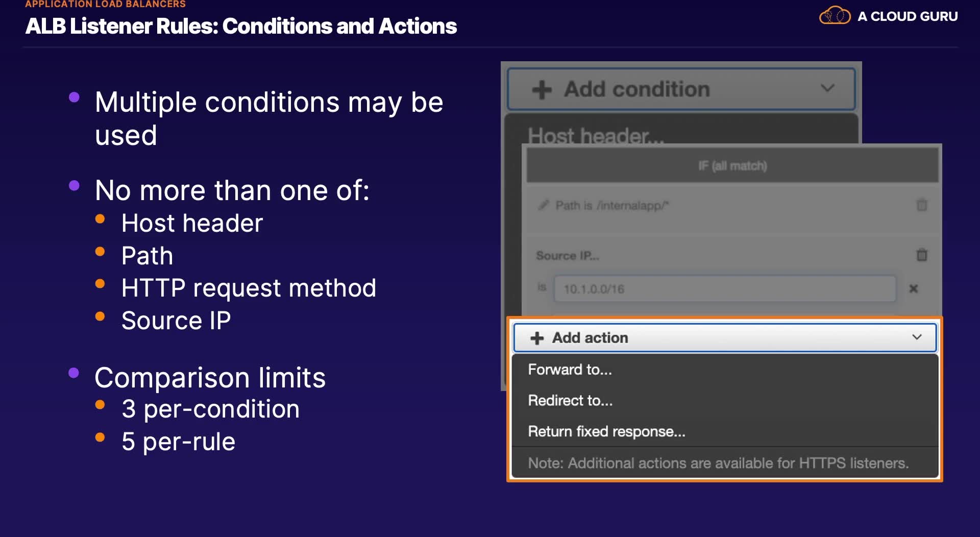Expand the Add action dropdown chevron

pos(917,337)
